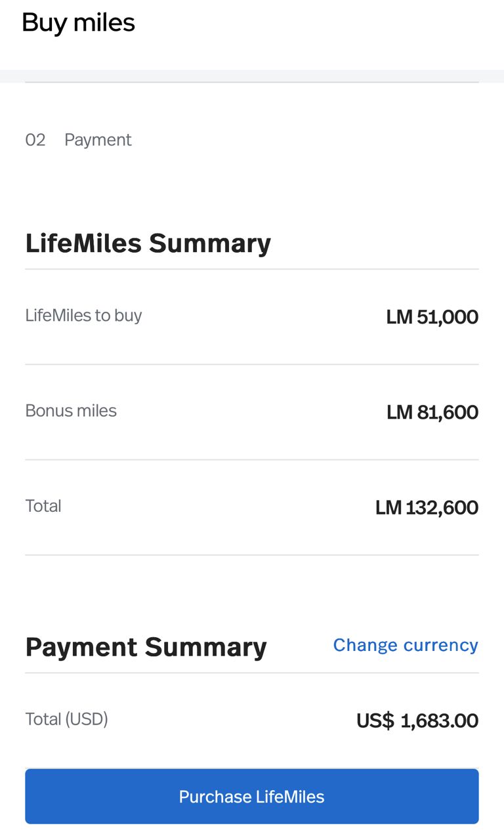Click the Total label under Bonus miles

pos(43,506)
